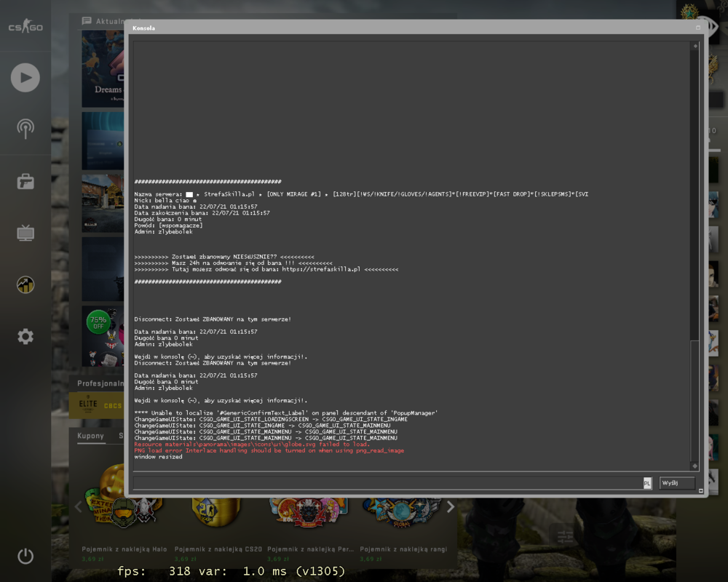Image resolution: width=728 pixels, height=582 pixels.
Task: Open the Dreams news thumbnail
Action: pyautogui.click(x=103, y=68)
